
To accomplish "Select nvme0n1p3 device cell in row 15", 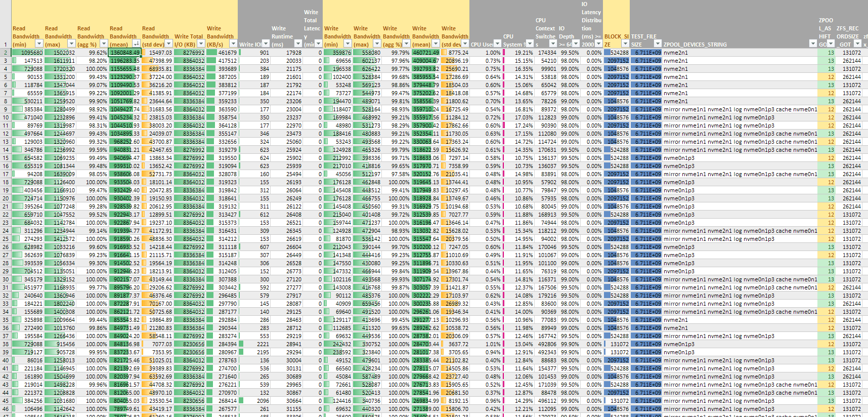I will point(740,158).
